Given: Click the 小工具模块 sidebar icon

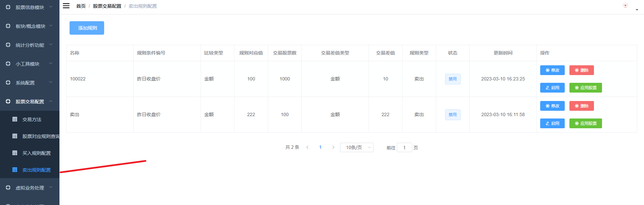Looking at the screenshot, I should coord(8,64).
